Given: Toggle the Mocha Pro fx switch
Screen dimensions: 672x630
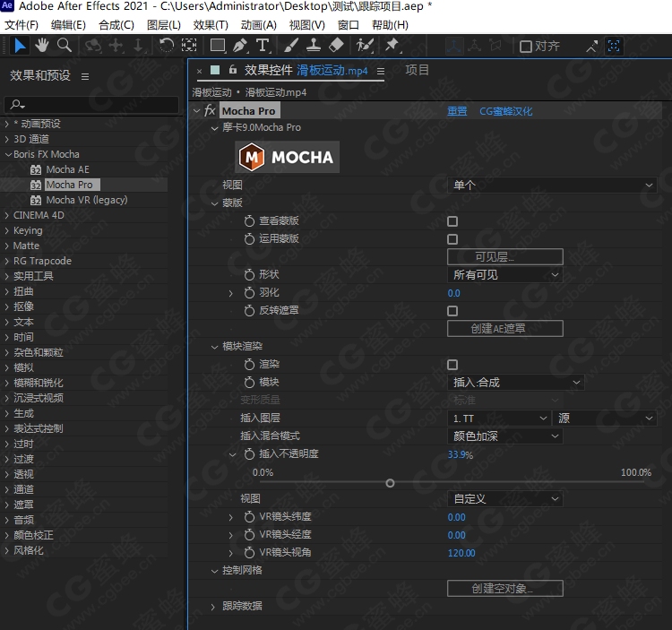Looking at the screenshot, I should pos(210,111).
